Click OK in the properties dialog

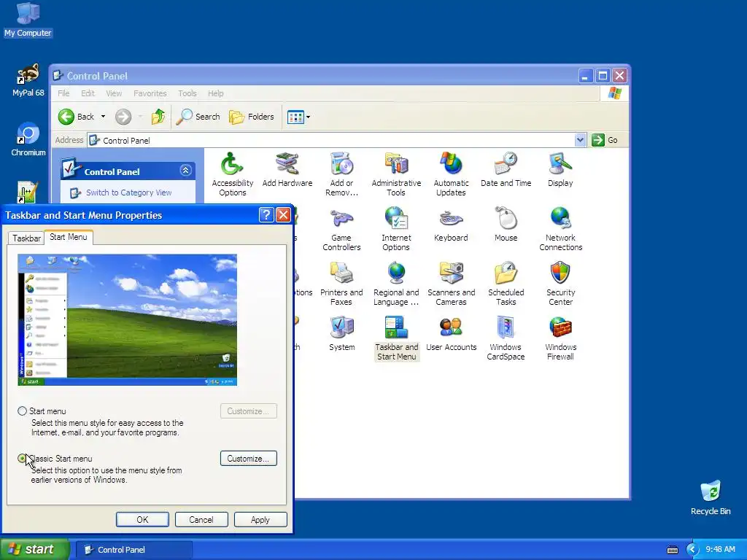click(142, 519)
